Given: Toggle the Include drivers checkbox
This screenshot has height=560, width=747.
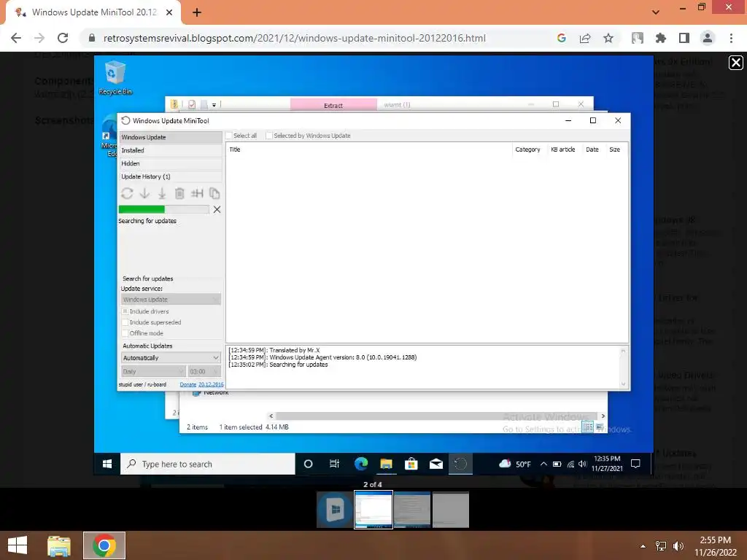Looking at the screenshot, I should pos(125,311).
